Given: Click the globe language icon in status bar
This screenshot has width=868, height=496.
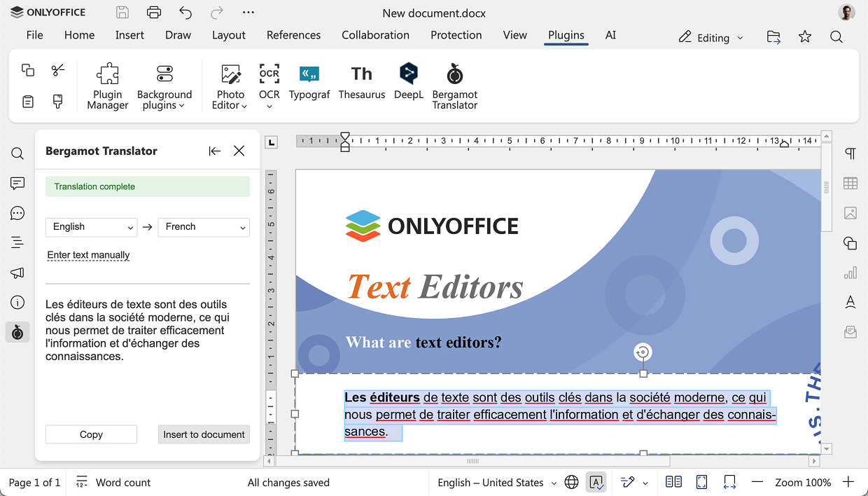Looking at the screenshot, I should coord(571,482).
